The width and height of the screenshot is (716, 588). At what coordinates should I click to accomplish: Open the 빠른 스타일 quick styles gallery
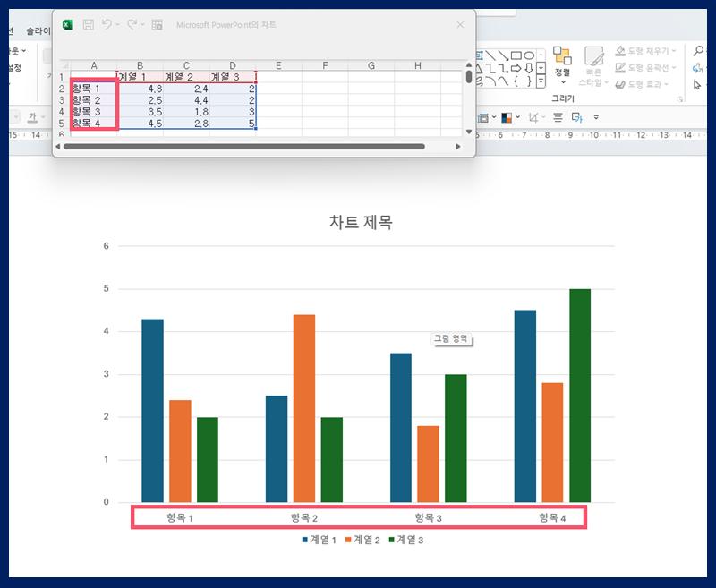click(x=593, y=66)
